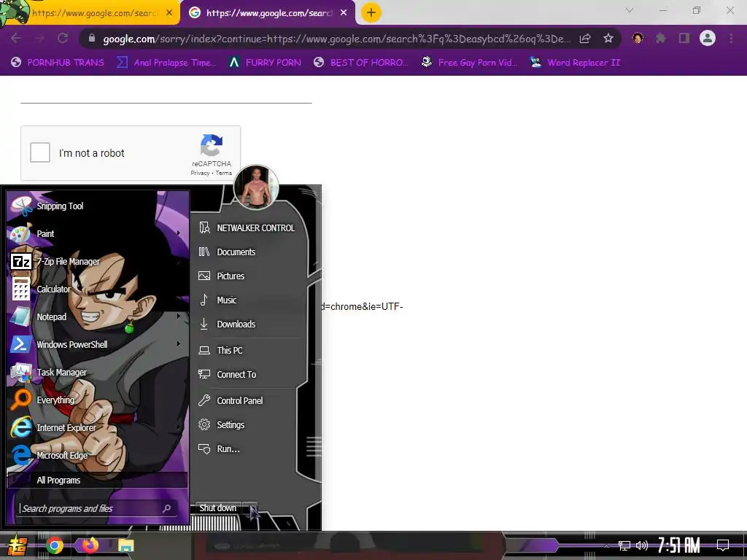Open Chrome's three-dot menu

pos(731,38)
